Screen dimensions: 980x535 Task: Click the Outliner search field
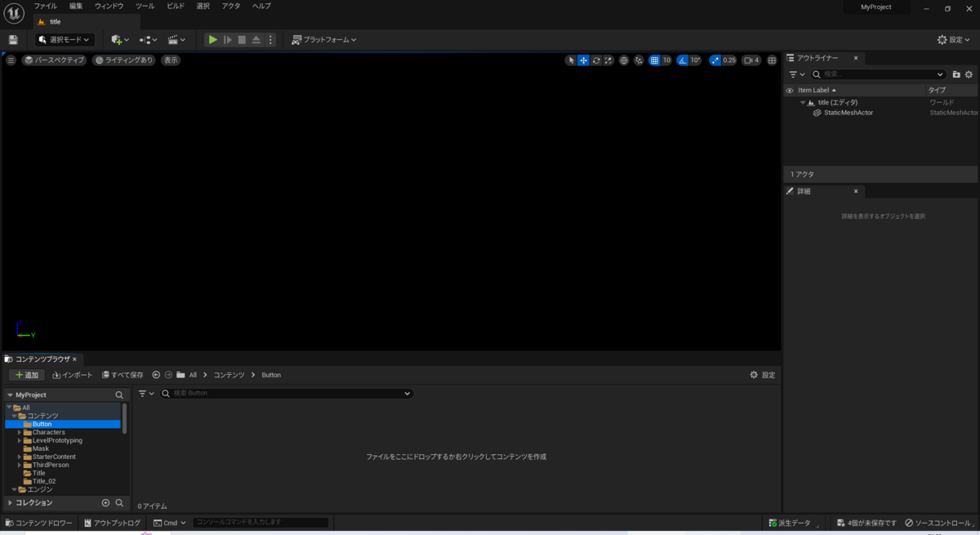878,74
